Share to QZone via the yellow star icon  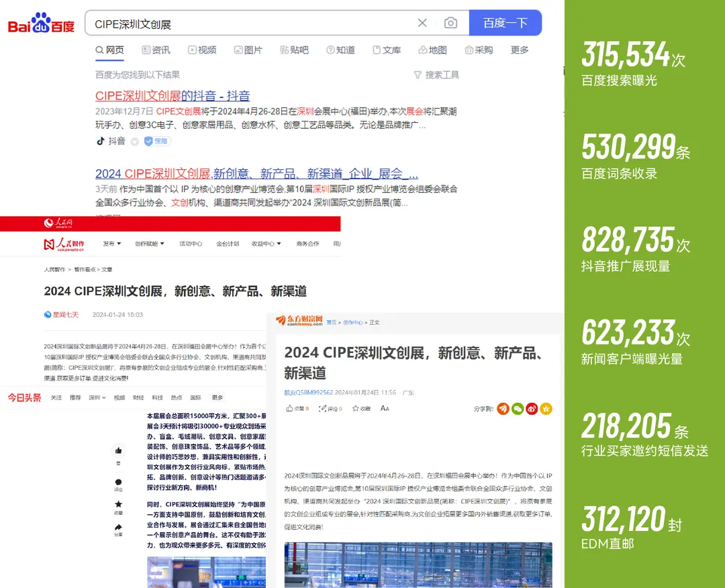coord(546,409)
